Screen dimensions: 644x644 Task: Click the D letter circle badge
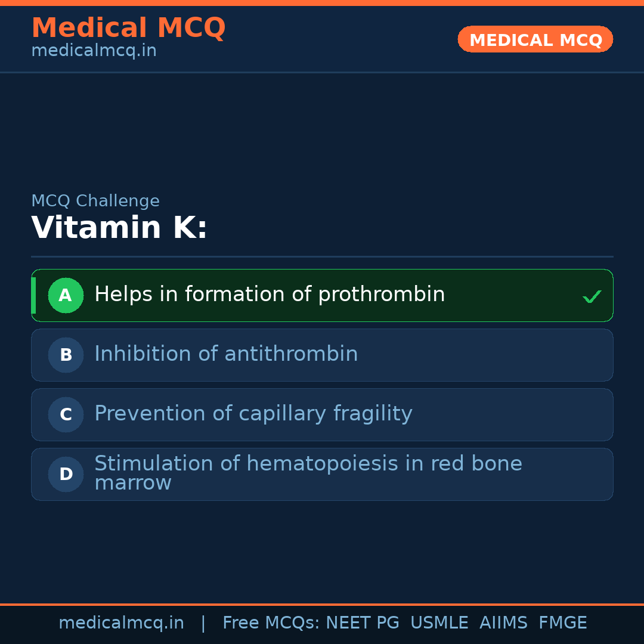(x=66, y=474)
